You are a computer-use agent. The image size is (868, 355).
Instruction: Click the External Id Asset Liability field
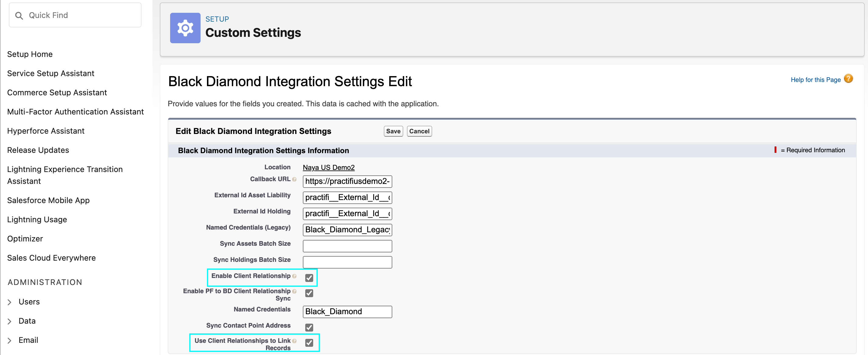pyautogui.click(x=347, y=198)
